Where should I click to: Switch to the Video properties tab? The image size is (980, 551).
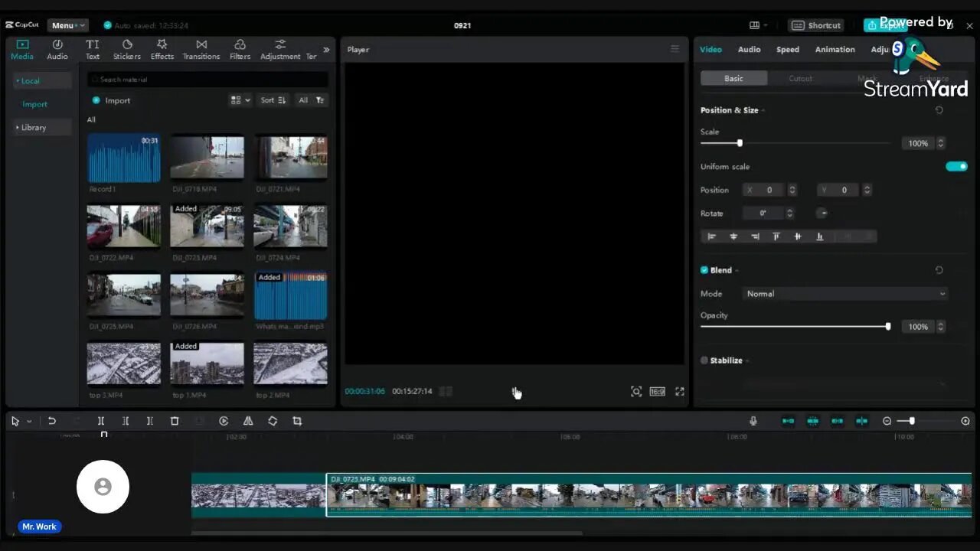[x=710, y=50]
